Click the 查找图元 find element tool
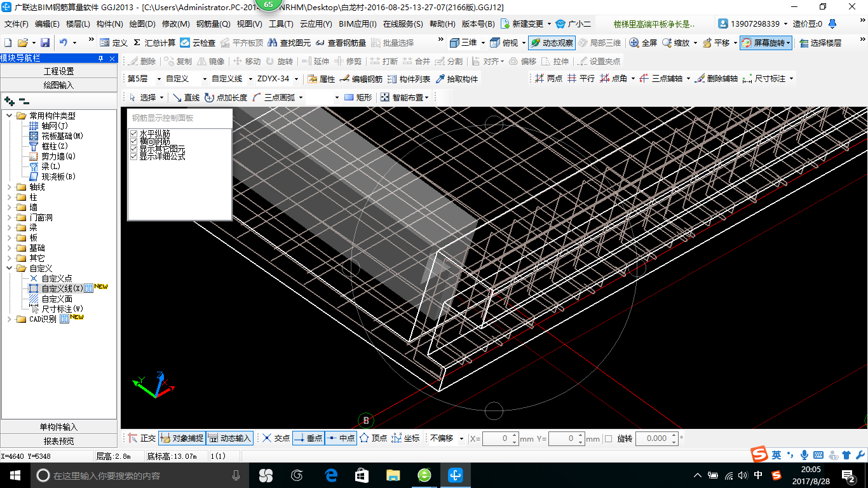 coord(289,43)
